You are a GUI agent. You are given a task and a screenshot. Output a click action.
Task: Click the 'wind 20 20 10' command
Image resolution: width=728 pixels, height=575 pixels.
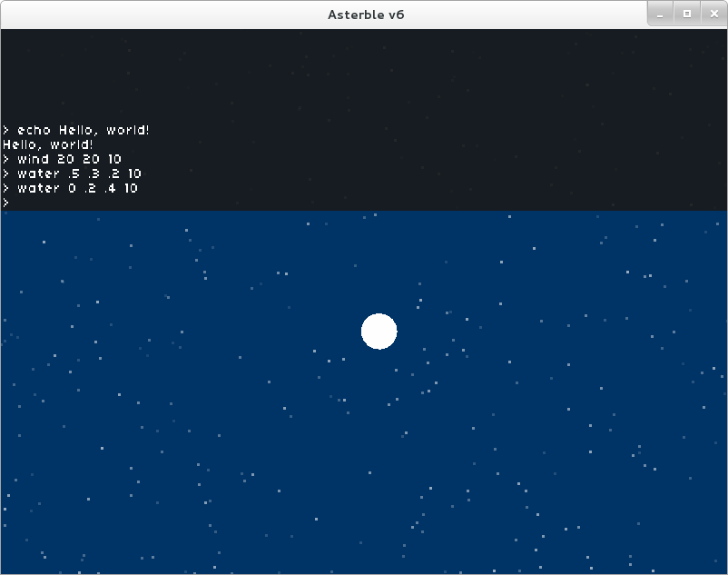coord(69,159)
